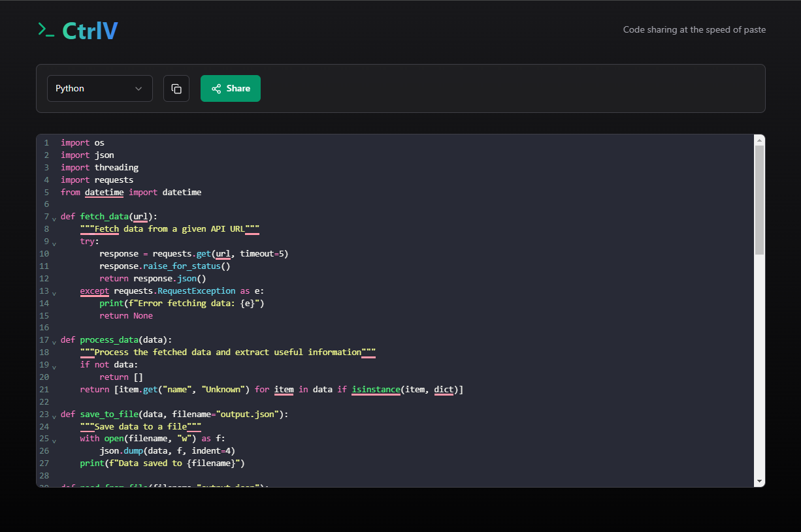Click the CtrlV terminal prompt logo icon
Screen dimensions: 801x532
[x=46, y=29]
